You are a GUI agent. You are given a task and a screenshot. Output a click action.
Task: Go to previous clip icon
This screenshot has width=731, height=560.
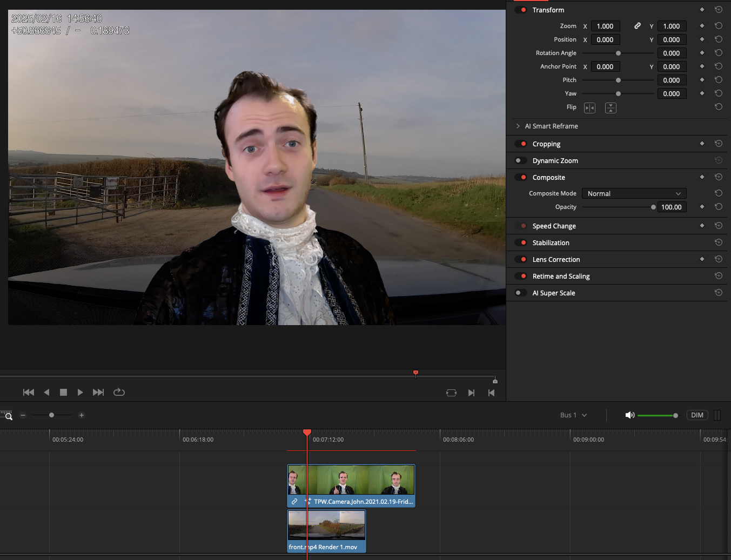point(491,393)
